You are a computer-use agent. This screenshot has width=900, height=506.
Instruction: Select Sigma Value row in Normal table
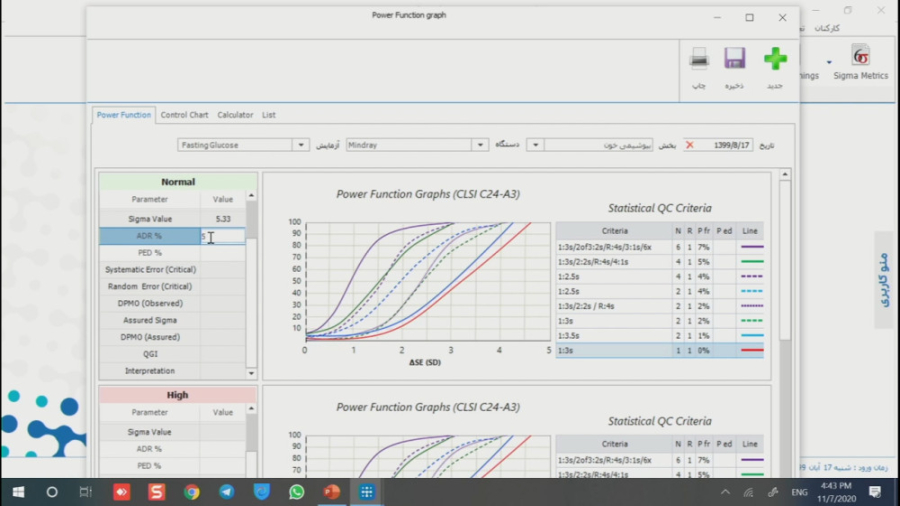(172, 219)
